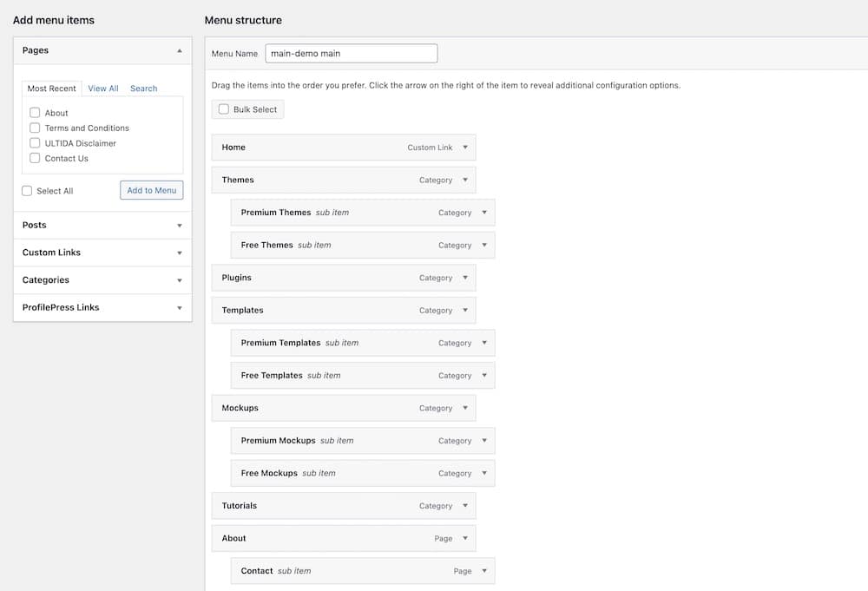868x591 pixels.
Task: Check the Contact Us page checkbox
Action: 35,158
